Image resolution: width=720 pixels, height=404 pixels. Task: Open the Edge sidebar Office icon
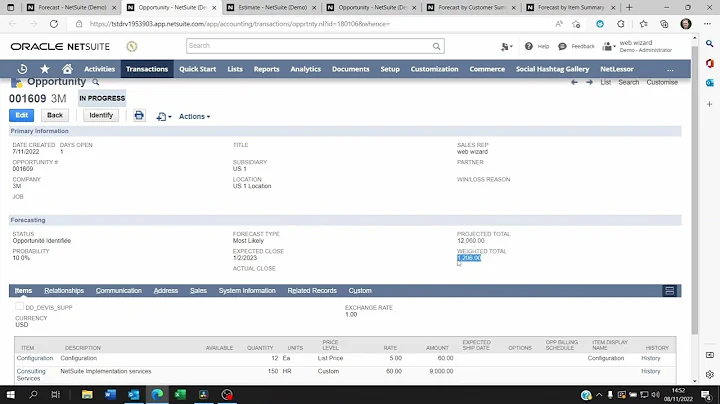[x=709, y=63]
